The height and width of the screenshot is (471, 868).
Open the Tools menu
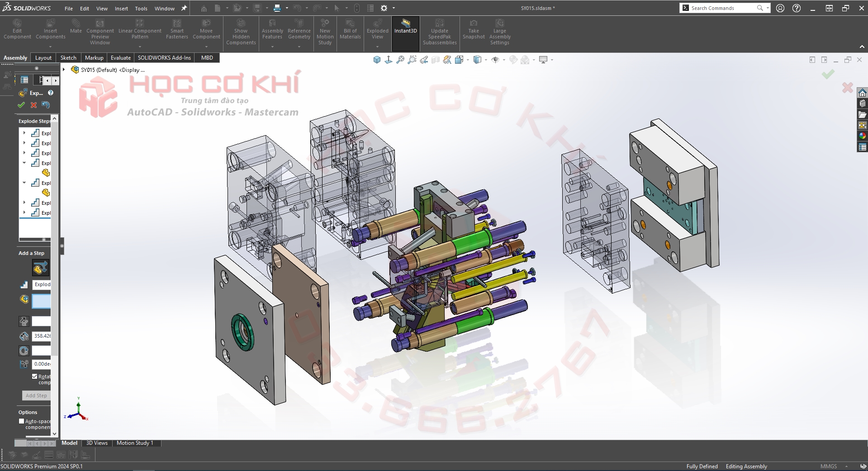coord(141,8)
